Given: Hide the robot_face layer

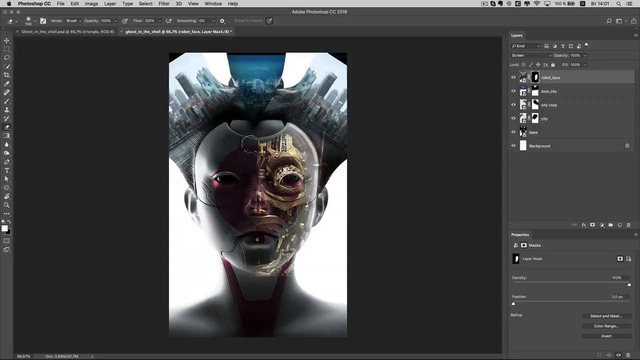Looking at the screenshot, I should (x=513, y=77).
